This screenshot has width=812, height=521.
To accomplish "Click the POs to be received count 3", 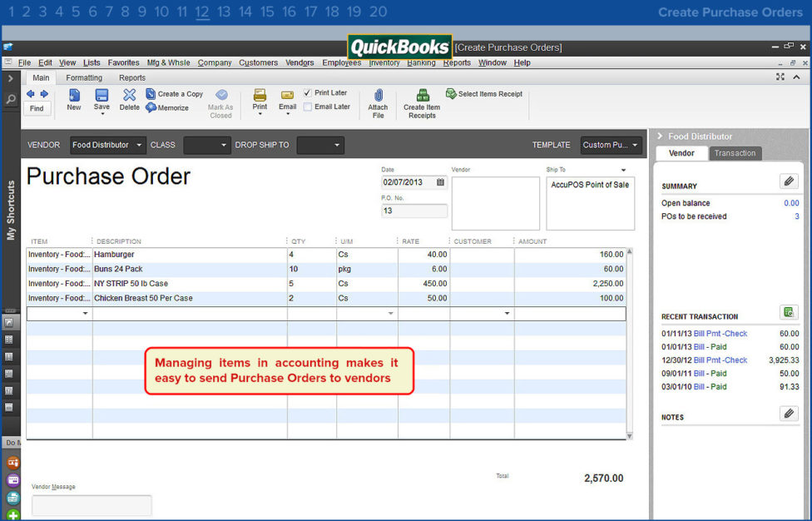I will pyautogui.click(x=797, y=216).
